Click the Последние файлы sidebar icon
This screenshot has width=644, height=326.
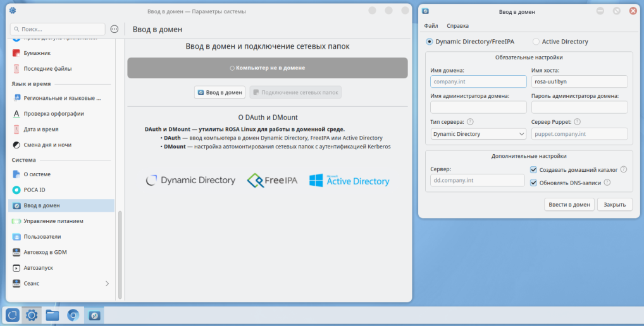(16, 68)
